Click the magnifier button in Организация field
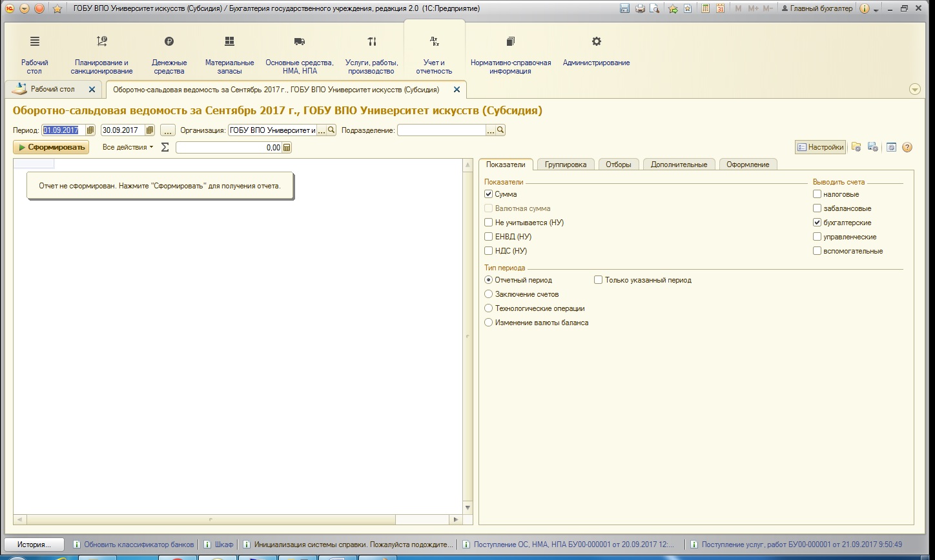The width and height of the screenshot is (935, 560). coord(331,130)
